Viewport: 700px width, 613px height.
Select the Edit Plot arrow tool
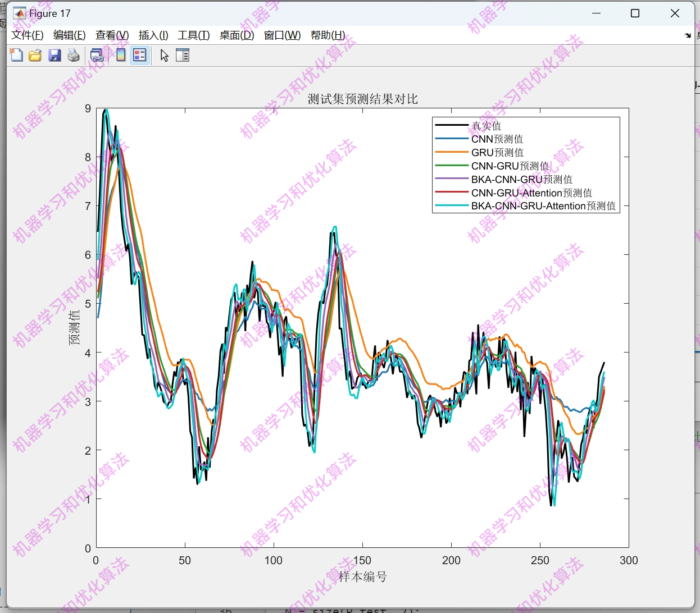[164, 55]
